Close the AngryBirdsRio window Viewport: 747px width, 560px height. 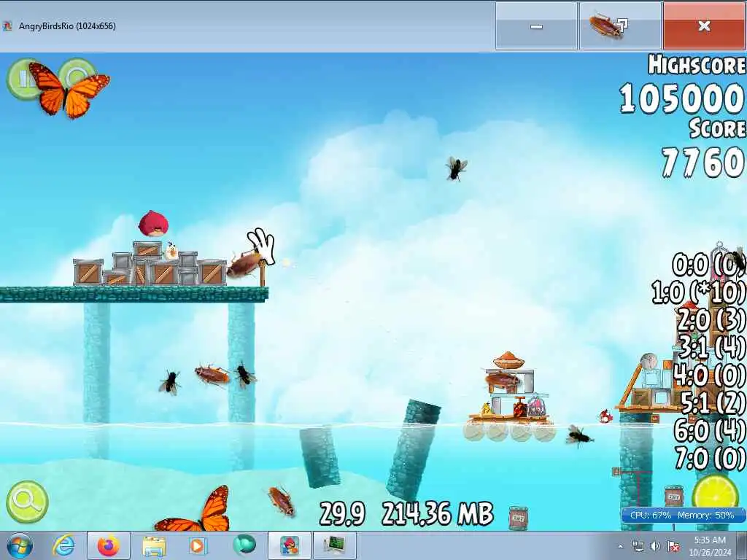(704, 26)
